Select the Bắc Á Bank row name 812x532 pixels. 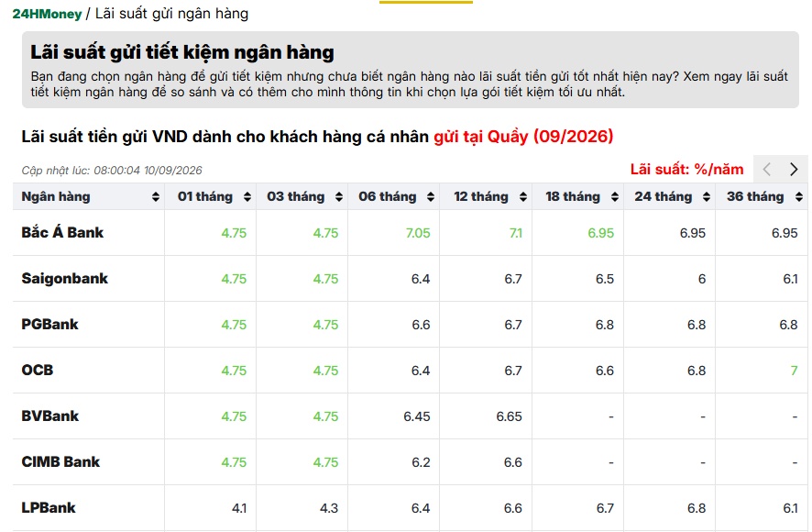(x=62, y=232)
